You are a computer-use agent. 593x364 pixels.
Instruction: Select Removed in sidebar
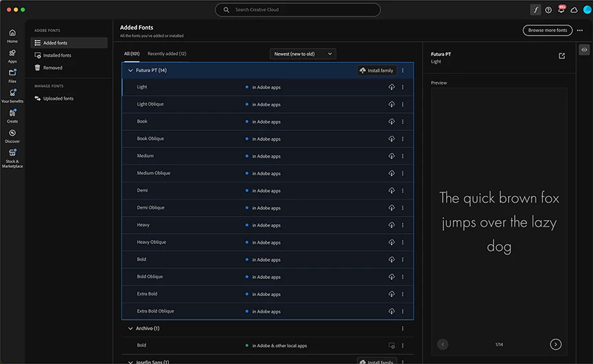(x=69, y=68)
